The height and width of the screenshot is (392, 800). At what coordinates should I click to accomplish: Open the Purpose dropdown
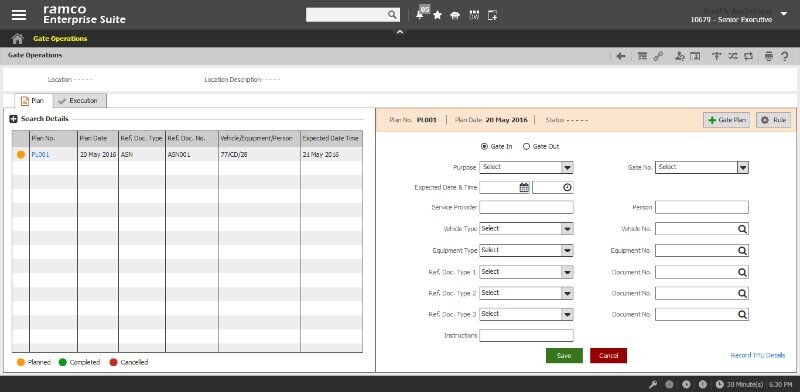click(x=526, y=167)
